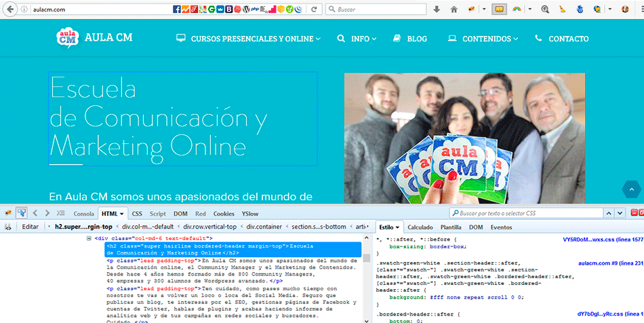Go to the browser home page icon
Image resolution: width=644 pixels, height=323 pixels.
pyautogui.click(x=454, y=9)
